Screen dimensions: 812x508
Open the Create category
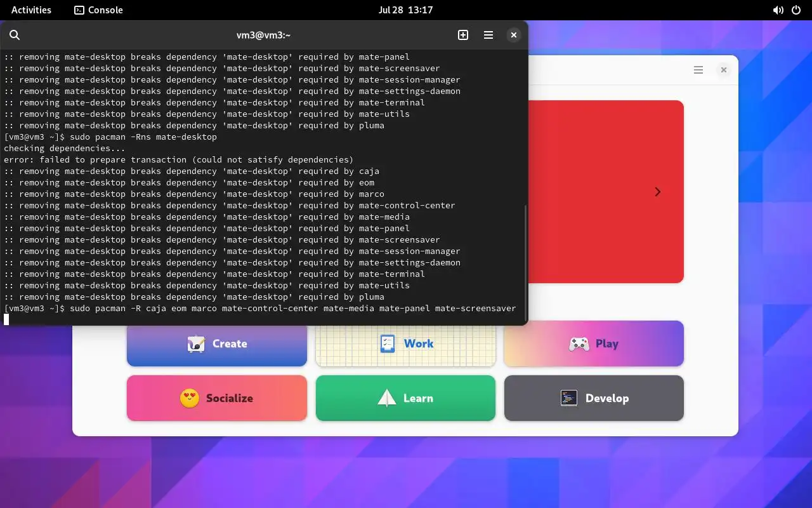tap(217, 344)
